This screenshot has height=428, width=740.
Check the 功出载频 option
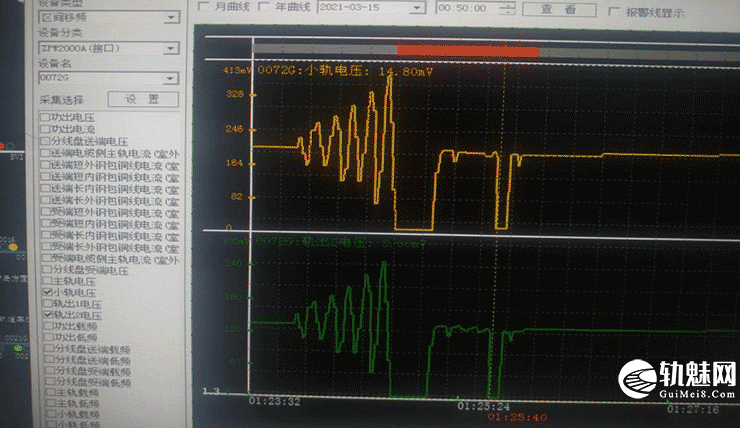48,326
